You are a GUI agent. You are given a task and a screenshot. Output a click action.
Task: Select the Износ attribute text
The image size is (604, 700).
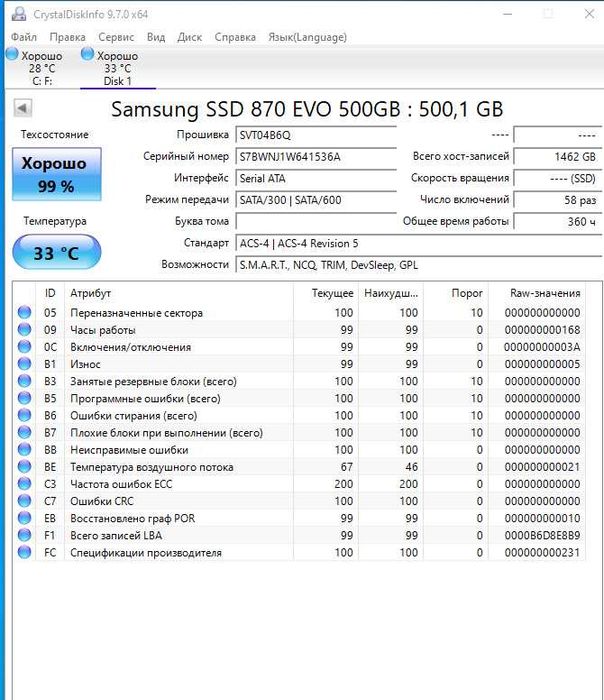pyautogui.click(x=85, y=364)
